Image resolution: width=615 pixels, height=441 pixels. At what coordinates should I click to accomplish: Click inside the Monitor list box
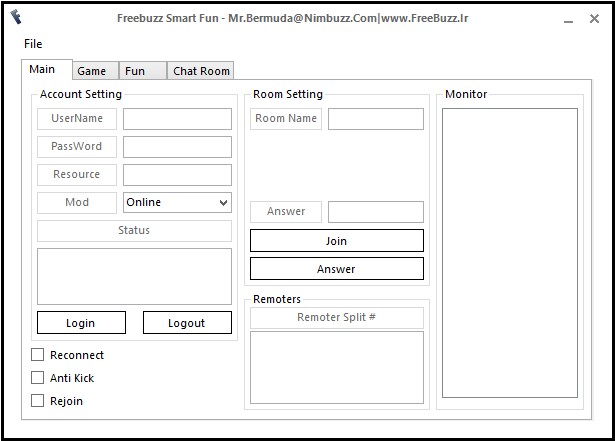[510, 253]
